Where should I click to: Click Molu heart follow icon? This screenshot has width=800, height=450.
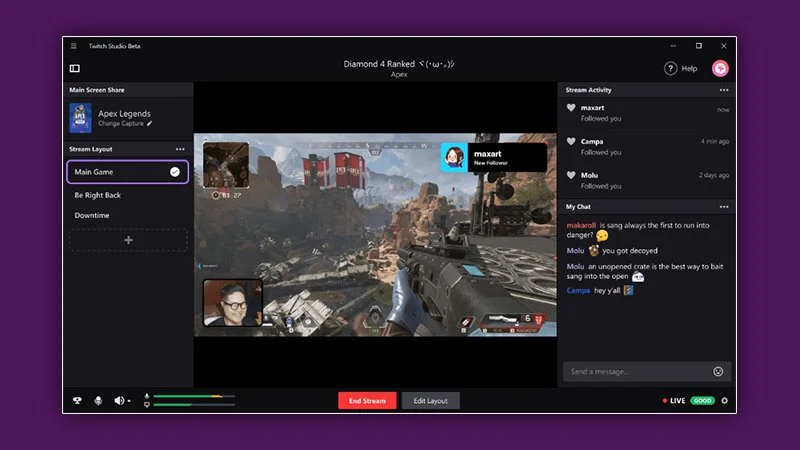(x=571, y=175)
